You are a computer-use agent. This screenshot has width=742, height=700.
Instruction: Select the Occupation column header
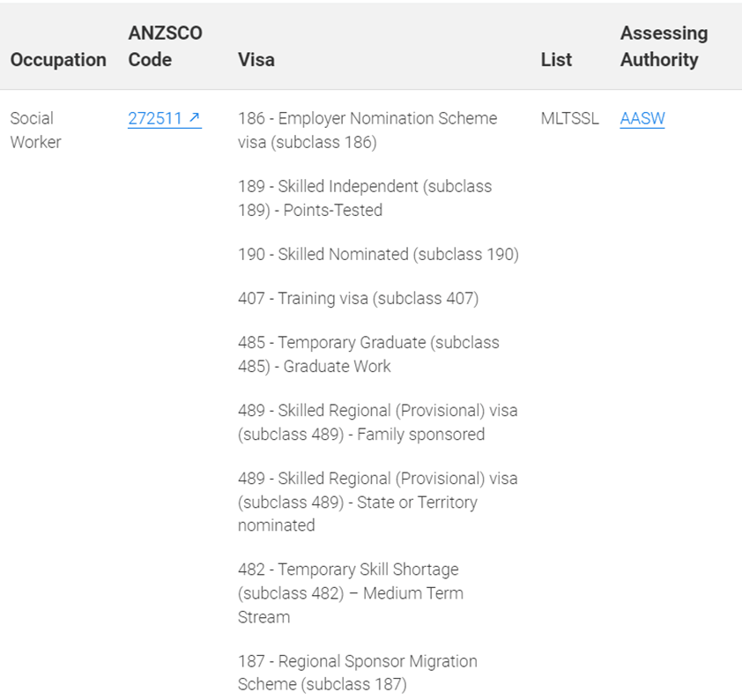[x=58, y=60]
